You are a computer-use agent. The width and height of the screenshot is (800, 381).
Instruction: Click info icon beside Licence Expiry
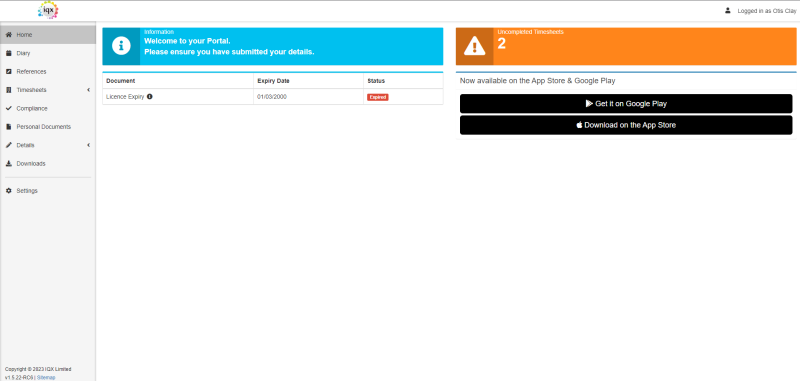coord(149,96)
